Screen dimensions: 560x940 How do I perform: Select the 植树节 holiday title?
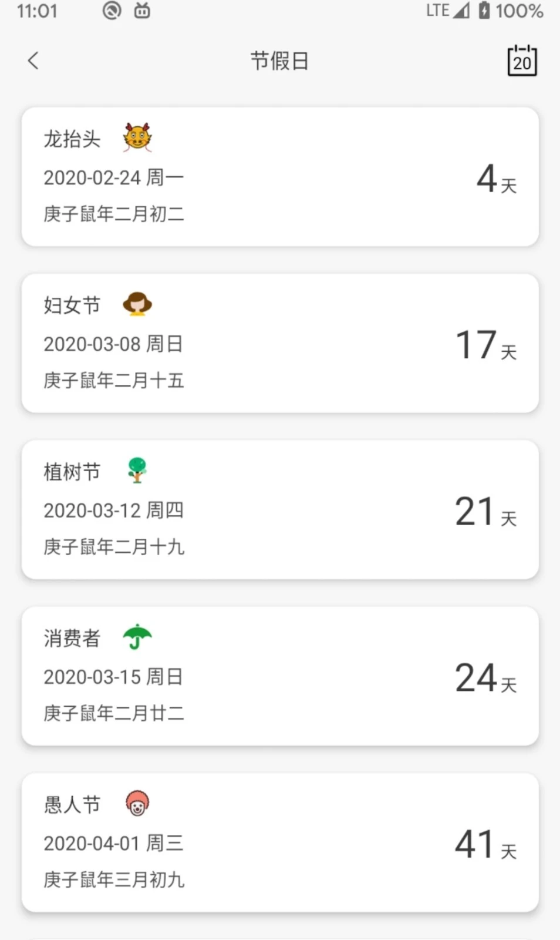72,472
